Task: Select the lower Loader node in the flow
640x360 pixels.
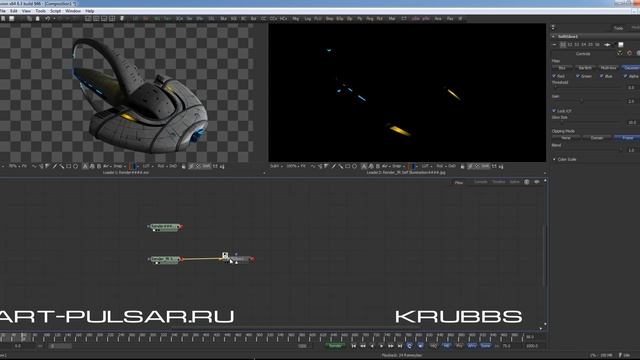Action: click(x=165, y=260)
